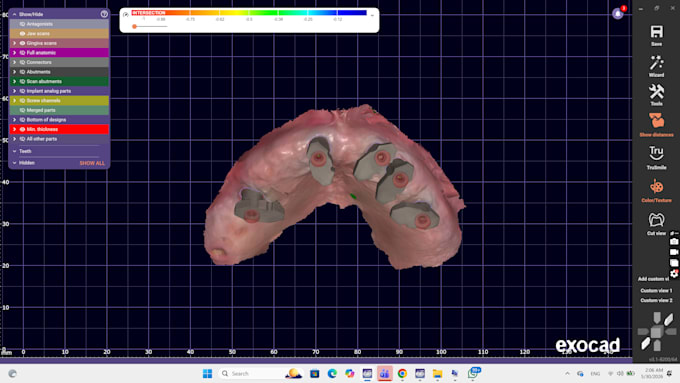Expand the Gingiva scans group
The image size is (680, 383).
pyautogui.click(x=14, y=43)
